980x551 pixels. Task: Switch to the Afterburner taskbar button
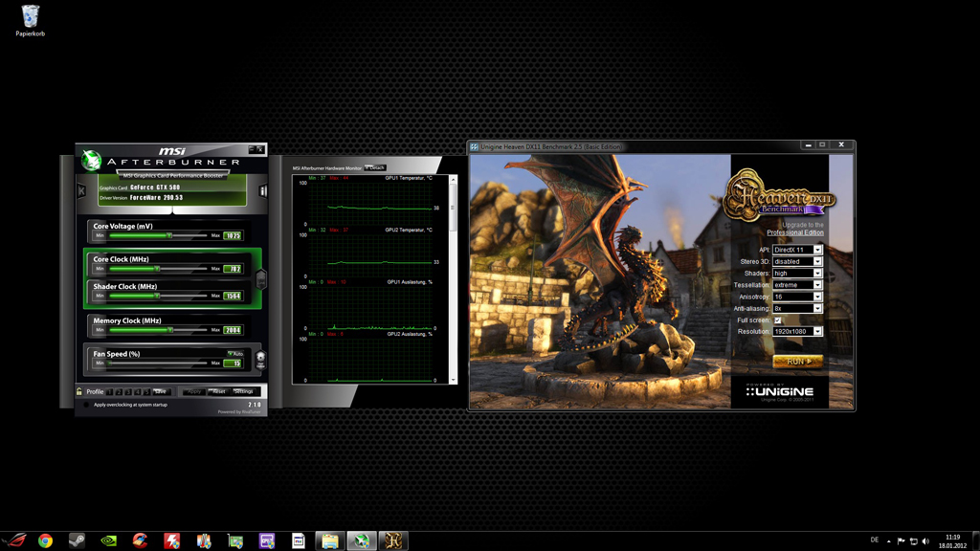tap(362, 540)
